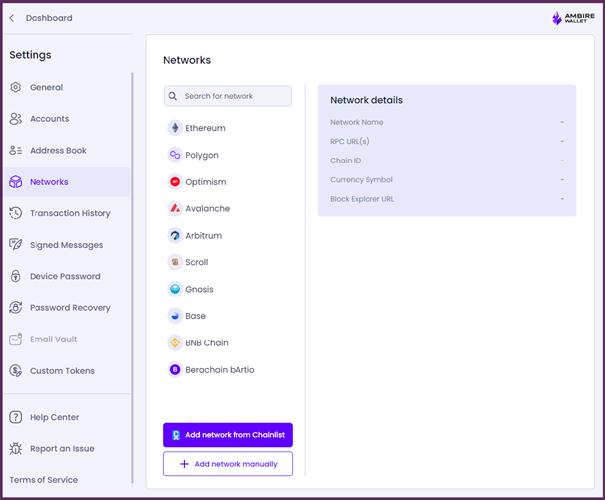Click the Optimism network logo
This screenshot has height=500, width=605.
pos(175,182)
